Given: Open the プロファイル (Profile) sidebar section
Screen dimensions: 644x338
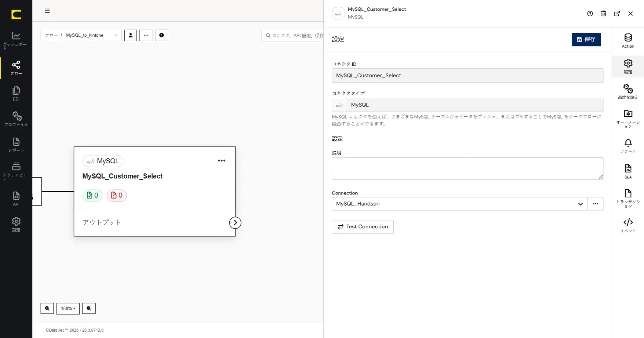Looking at the screenshot, I should click(x=16, y=119).
